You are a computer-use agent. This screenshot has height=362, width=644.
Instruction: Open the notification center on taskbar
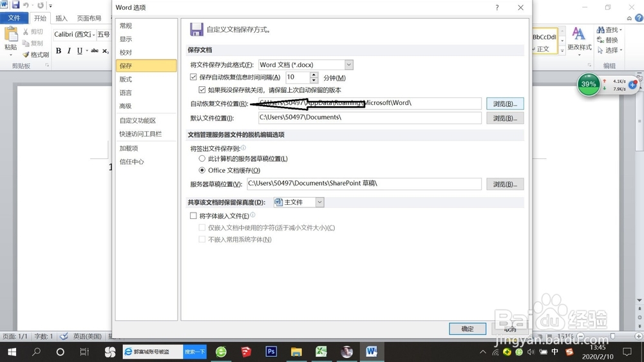coord(627,352)
